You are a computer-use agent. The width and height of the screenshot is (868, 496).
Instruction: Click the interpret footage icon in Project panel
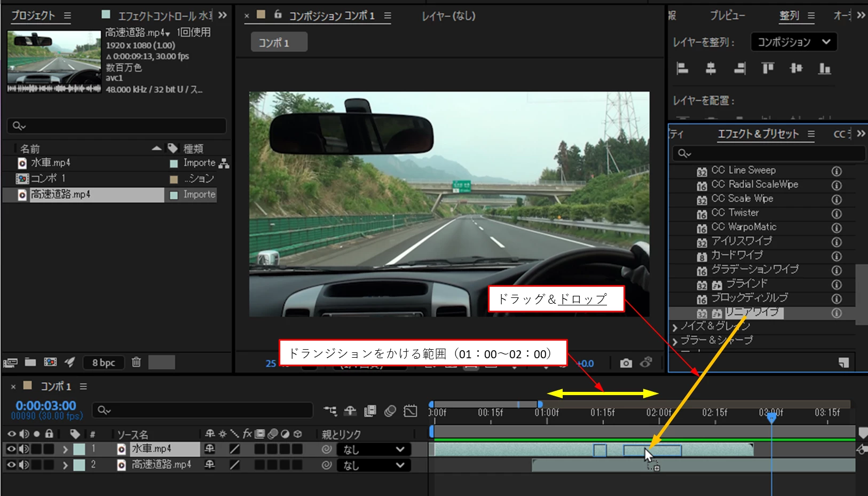click(10, 363)
